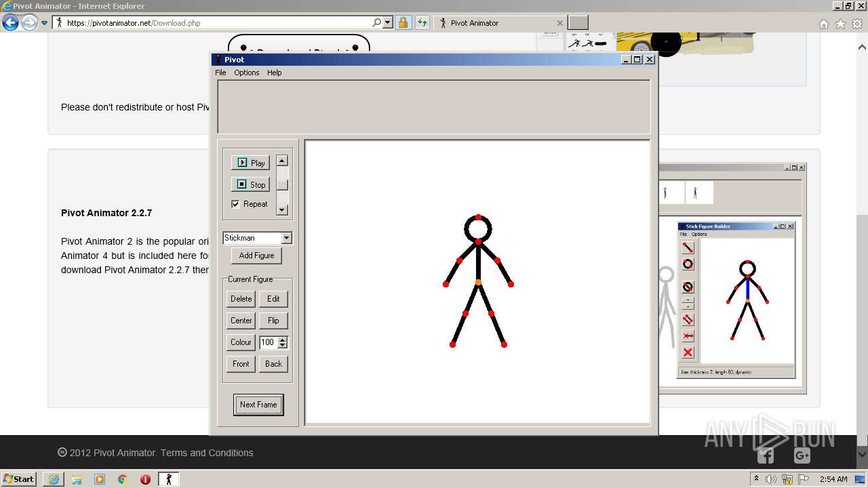Increase figure size with spinner up arrow

pyautogui.click(x=283, y=340)
